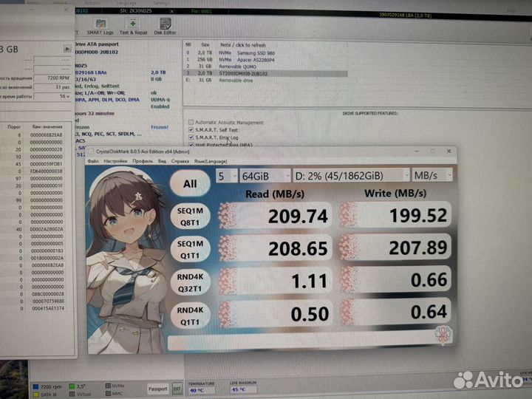Select Apacer AS2280P4 drive row
The width and height of the screenshot is (532, 399).
266,60
